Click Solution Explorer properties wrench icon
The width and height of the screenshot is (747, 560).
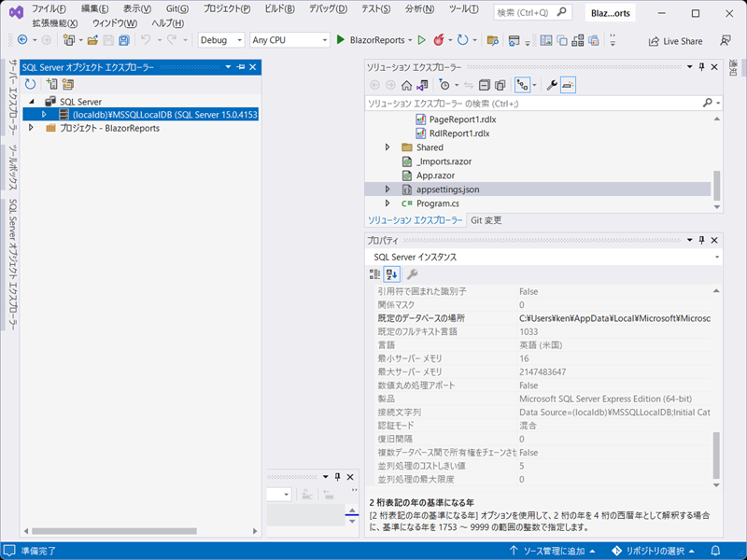[x=552, y=85]
